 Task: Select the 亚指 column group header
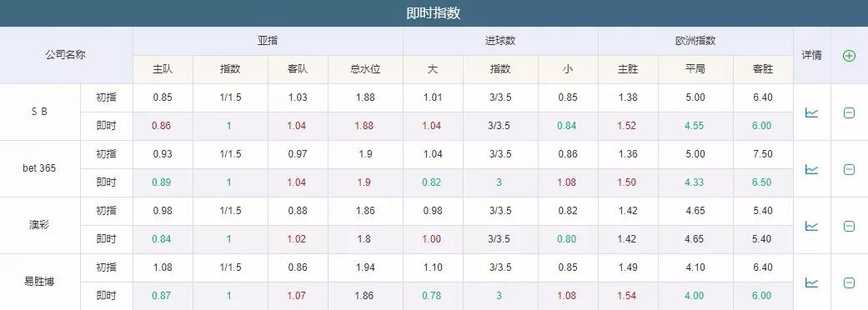point(268,41)
